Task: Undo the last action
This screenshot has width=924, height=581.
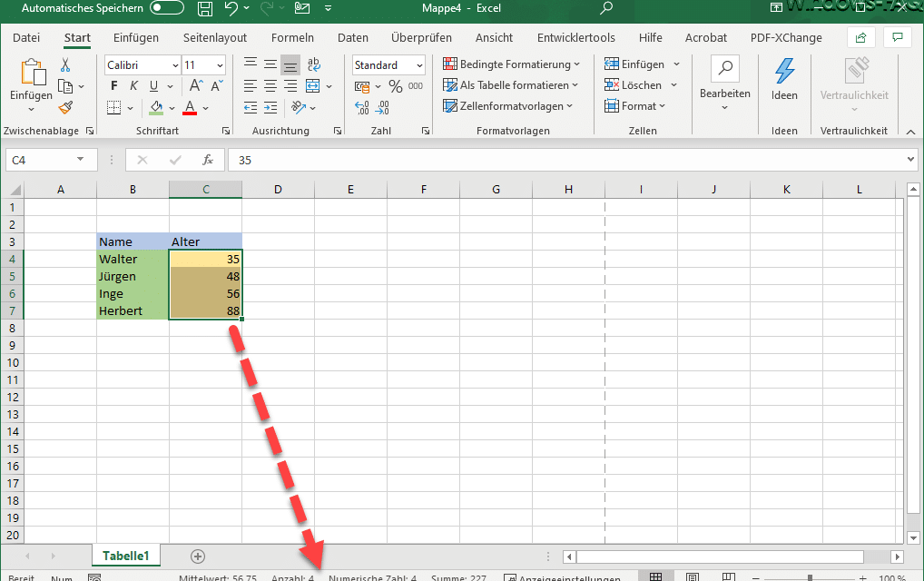Action: (231, 8)
